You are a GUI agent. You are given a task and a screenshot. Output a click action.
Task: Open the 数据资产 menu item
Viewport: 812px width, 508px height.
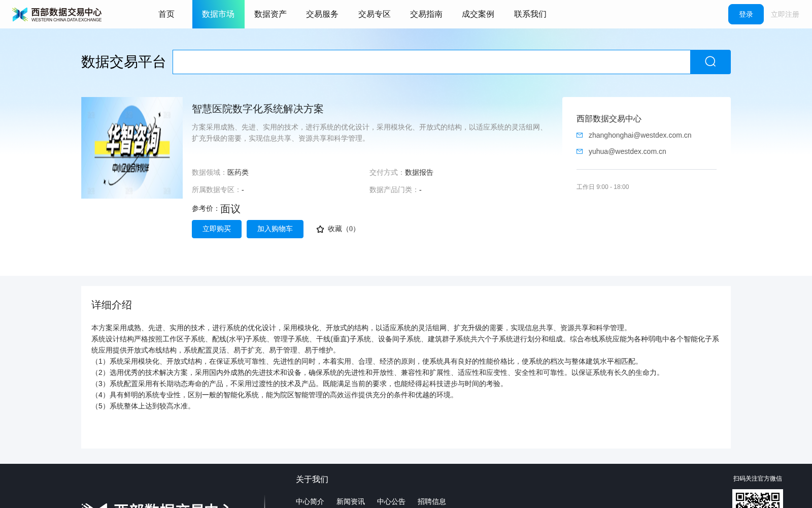pos(270,14)
